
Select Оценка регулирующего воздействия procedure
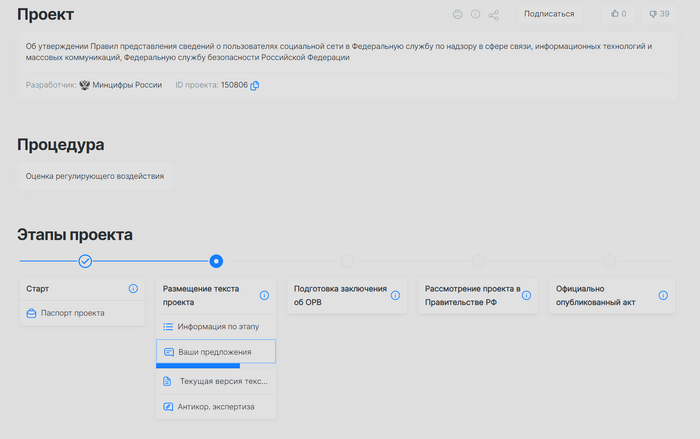click(95, 176)
